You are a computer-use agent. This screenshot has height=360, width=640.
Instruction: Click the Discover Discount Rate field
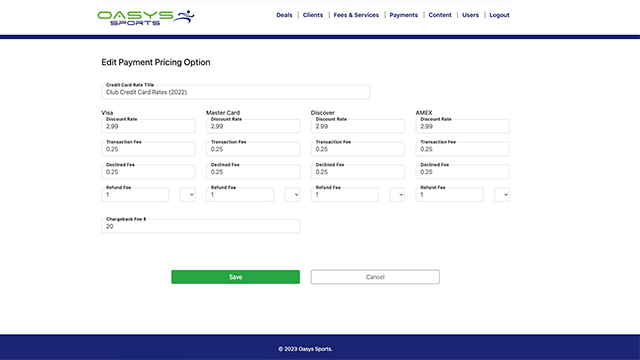pos(358,126)
